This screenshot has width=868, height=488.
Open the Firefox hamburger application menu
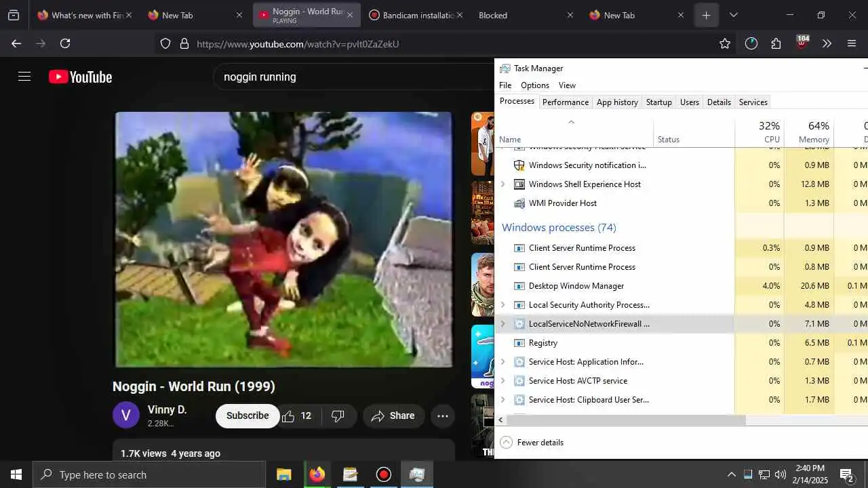[x=852, y=43]
